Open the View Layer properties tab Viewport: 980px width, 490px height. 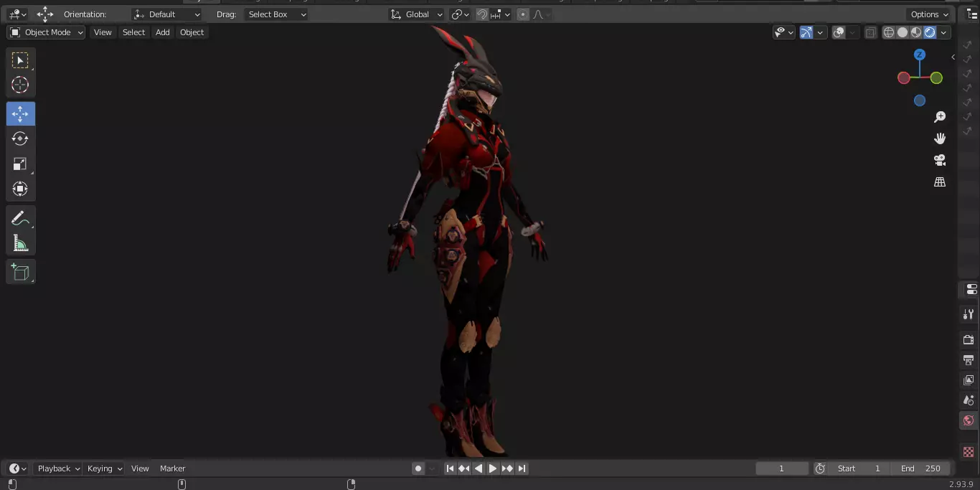[969, 380]
